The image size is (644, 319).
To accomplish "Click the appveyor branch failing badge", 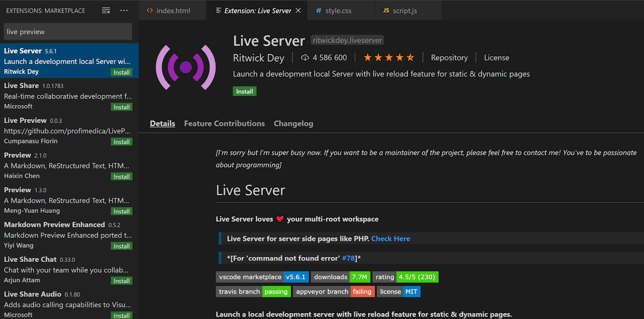I will [334, 292].
